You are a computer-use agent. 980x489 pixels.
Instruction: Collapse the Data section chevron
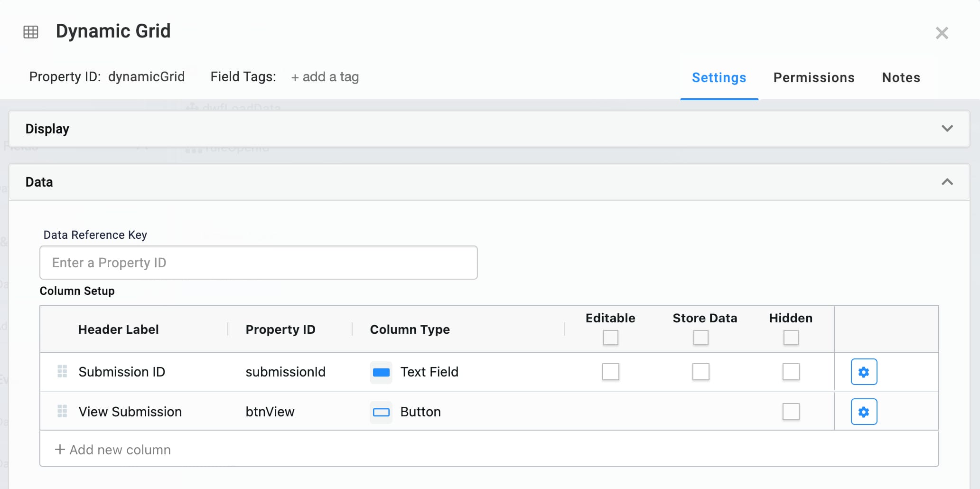coord(947,182)
